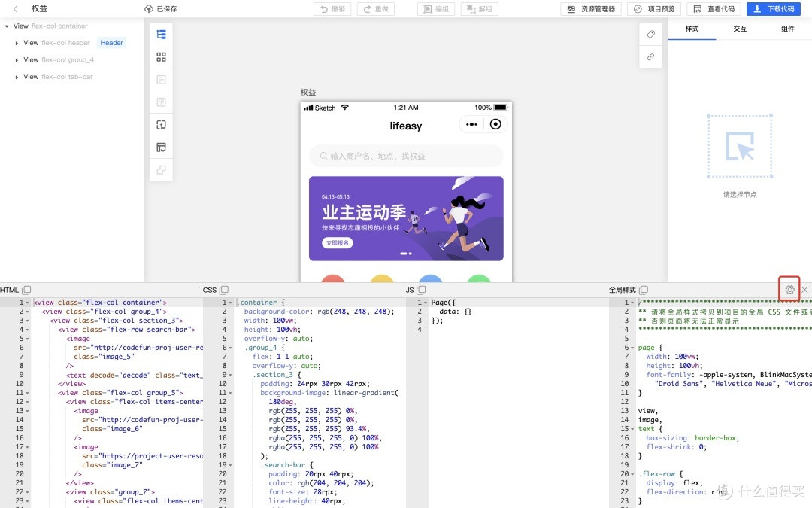Screen dimensions: 812x508
Task: Click the 全局样式 line box-sizing: border-box
Action: (692, 438)
